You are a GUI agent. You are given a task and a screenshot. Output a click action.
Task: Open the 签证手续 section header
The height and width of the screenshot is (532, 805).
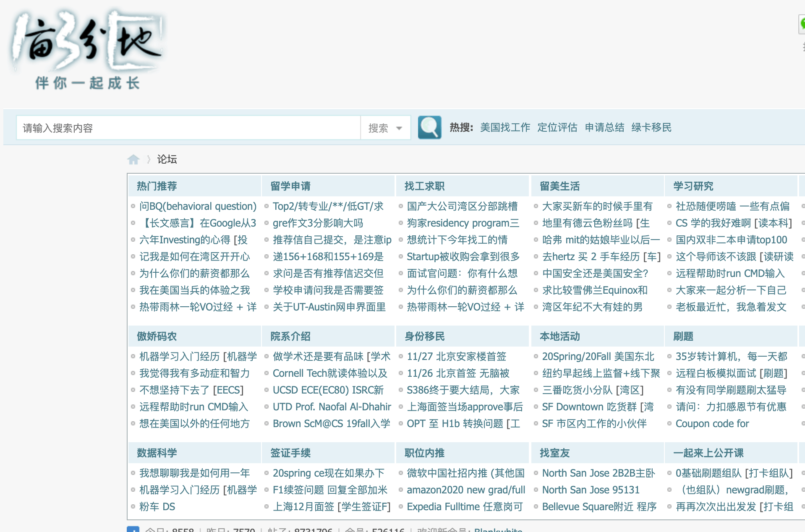[290, 453]
